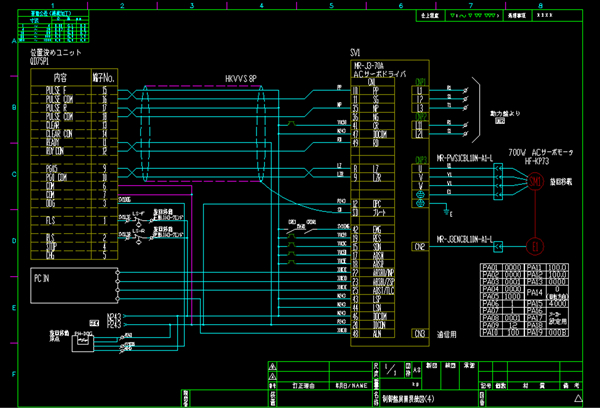Select the E1 encoder circle symbol
Viewport: 600px width, 408px height.
pyautogui.click(x=535, y=246)
